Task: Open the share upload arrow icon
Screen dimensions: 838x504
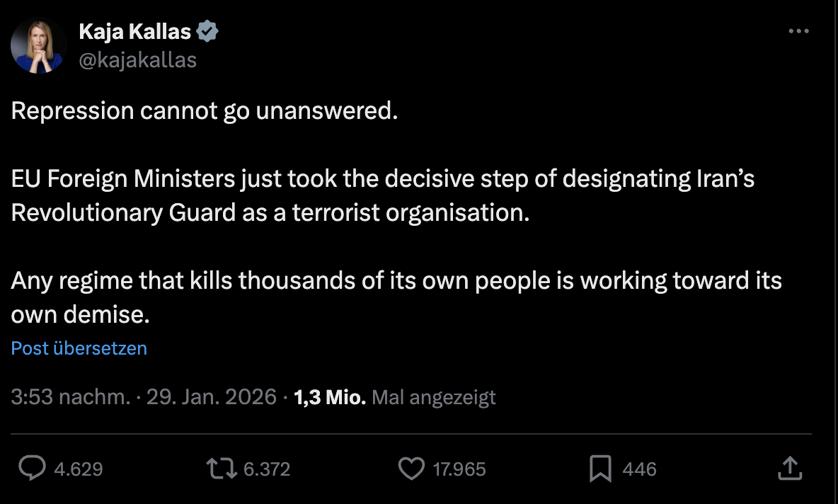Action: tap(790, 468)
